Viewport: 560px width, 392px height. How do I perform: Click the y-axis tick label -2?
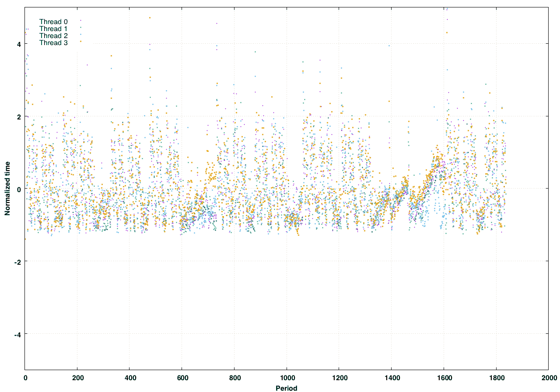click(18, 262)
